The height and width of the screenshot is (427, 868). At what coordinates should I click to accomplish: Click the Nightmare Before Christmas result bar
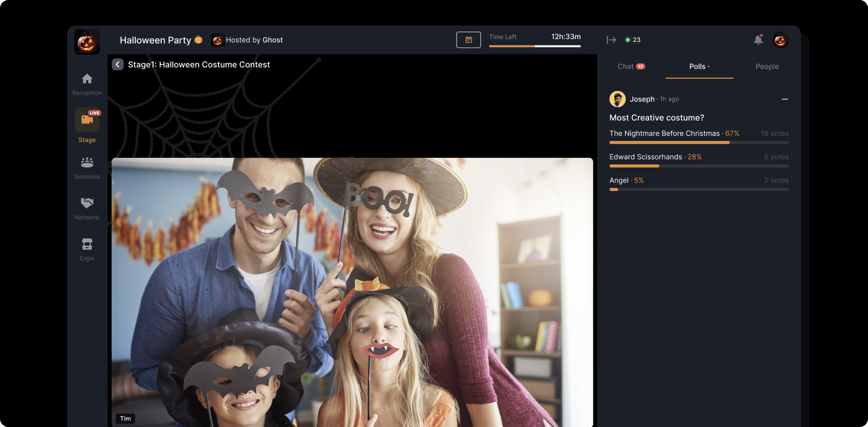[699, 142]
